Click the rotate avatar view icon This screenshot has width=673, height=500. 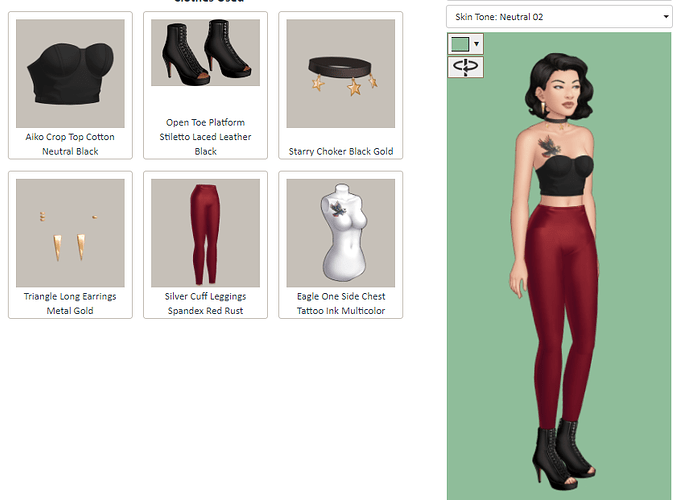click(465, 67)
